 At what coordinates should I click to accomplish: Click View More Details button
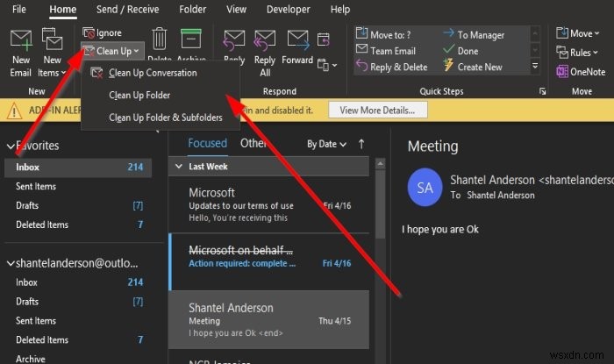pos(377,111)
